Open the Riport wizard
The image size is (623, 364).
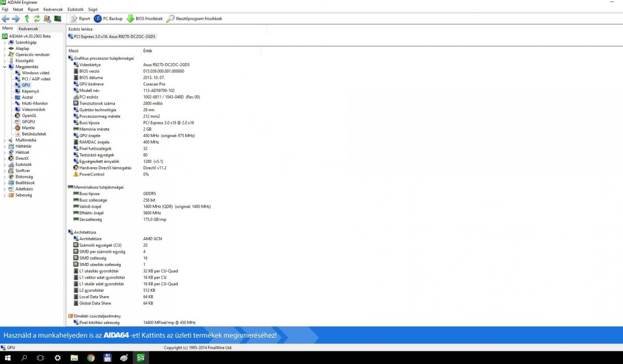coord(80,19)
